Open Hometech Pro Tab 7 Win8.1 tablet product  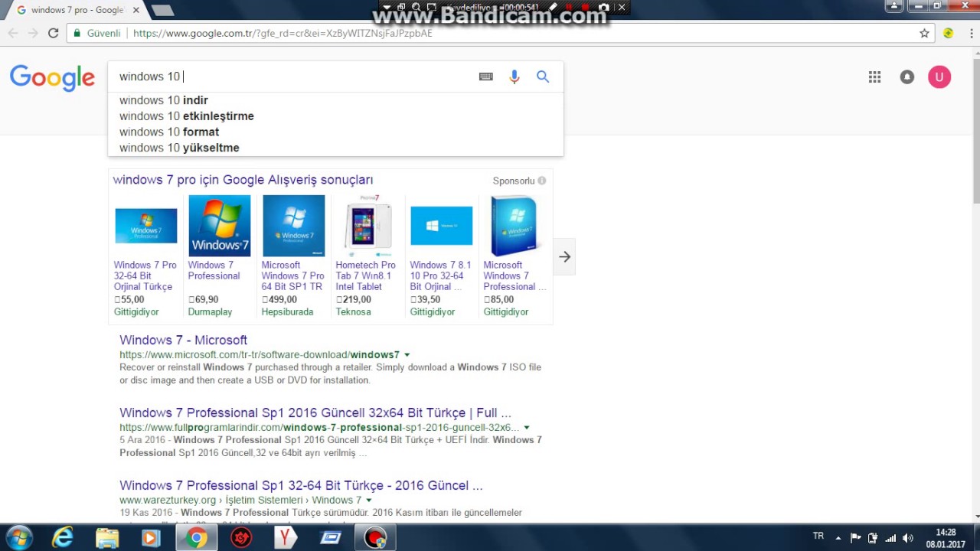366,275
